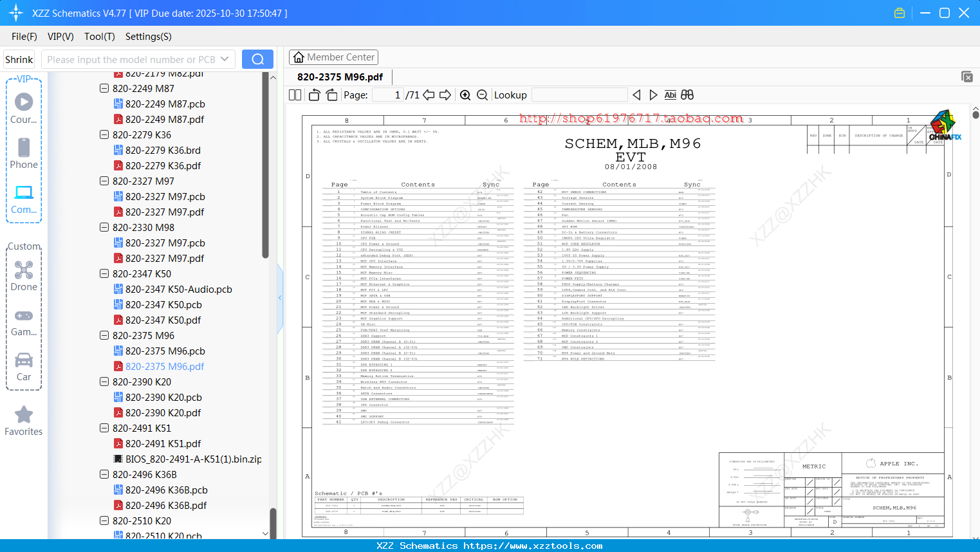Open the Member Center

[333, 57]
